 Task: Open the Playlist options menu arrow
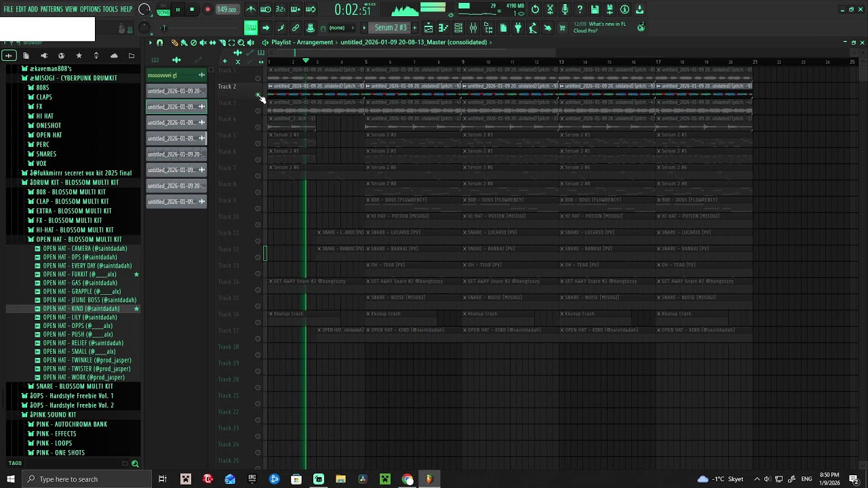[151, 42]
